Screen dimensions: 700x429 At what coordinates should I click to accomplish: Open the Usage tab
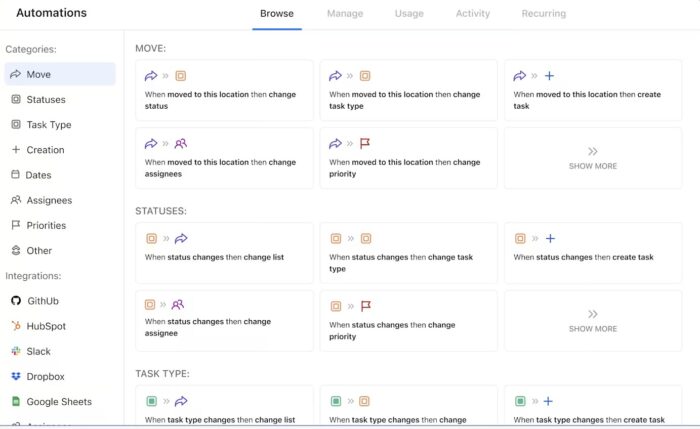coord(408,14)
